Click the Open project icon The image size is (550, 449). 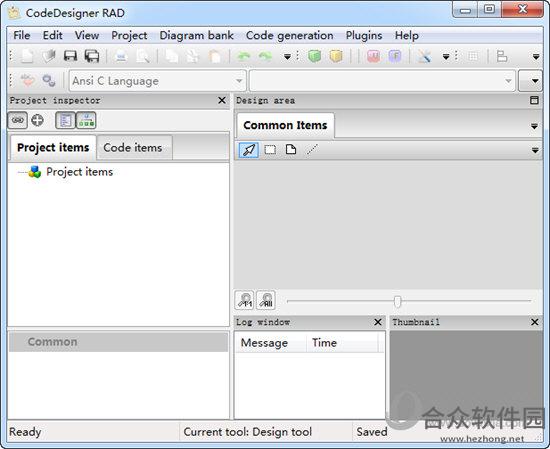click(x=49, y=56)
